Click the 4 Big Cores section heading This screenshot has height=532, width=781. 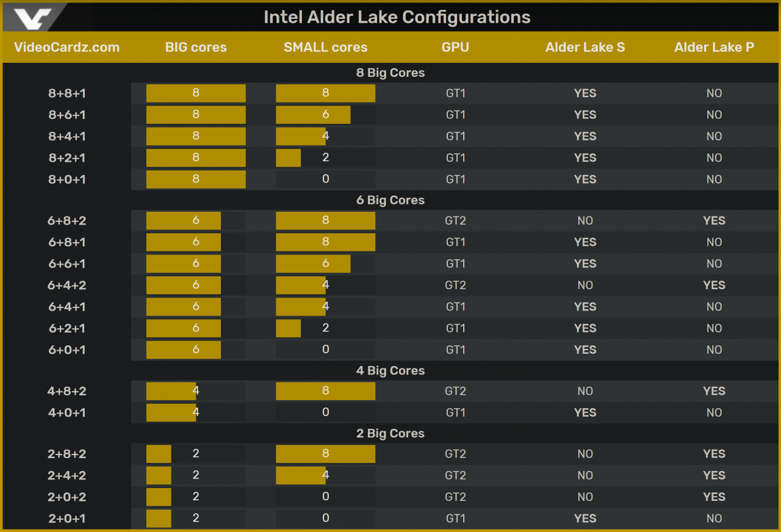pos(390,370)
